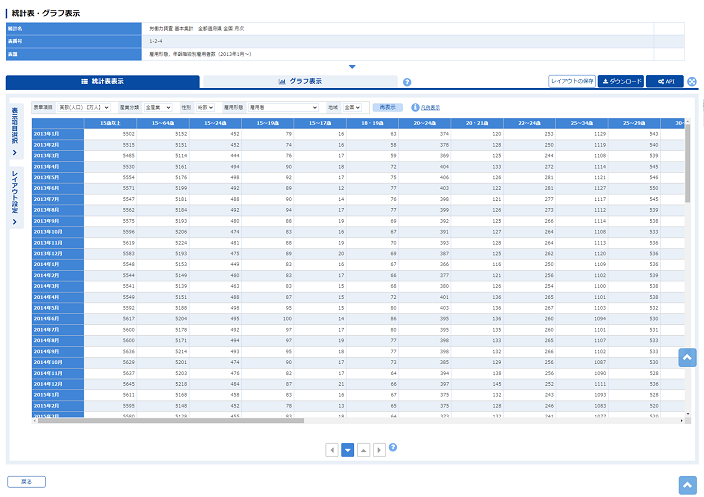Open the 表章項目 dropdown
The width and height of the screenshot is (704, 497).
click(x=84, y=106)
